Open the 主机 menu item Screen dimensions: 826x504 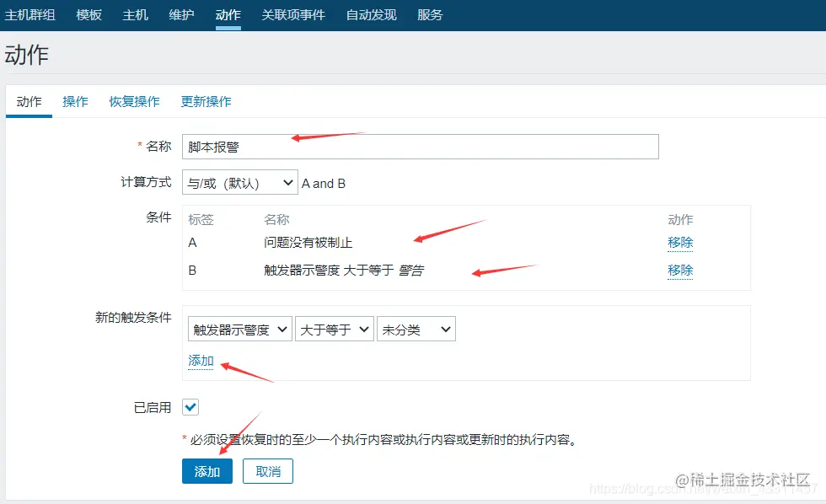[135, 14]
